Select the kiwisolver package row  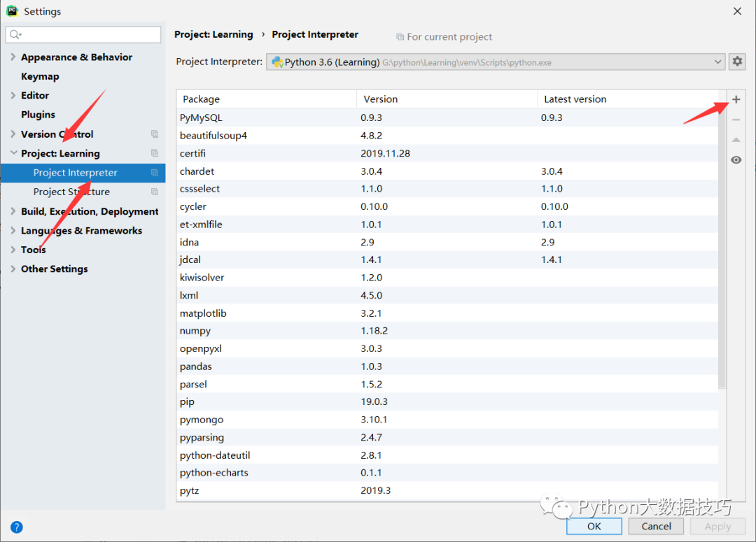(447, 278)
